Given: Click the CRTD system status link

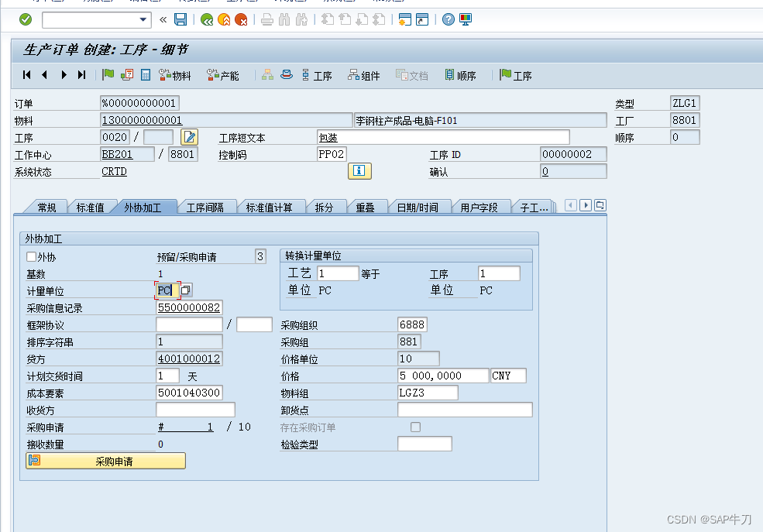Looking at the screenshot, I should pos(114,170).
